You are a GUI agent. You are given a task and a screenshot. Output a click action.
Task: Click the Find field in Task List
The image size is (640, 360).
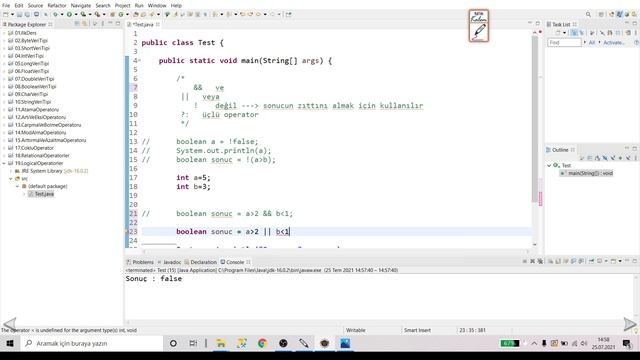(564, 42)
